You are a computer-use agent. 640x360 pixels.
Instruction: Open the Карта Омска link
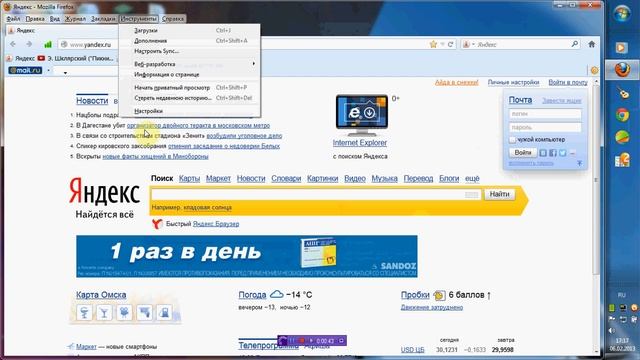coord(101,295)
